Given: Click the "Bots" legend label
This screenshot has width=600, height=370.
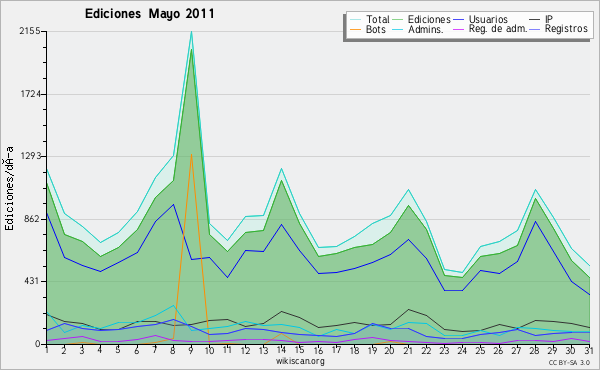Looking at the screenshot, I should (x=375, y=29).
